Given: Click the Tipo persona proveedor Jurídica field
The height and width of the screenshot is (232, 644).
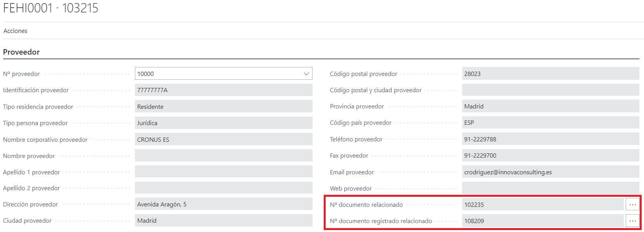Looking at the screenshot, I should click(x=223, y=123).
